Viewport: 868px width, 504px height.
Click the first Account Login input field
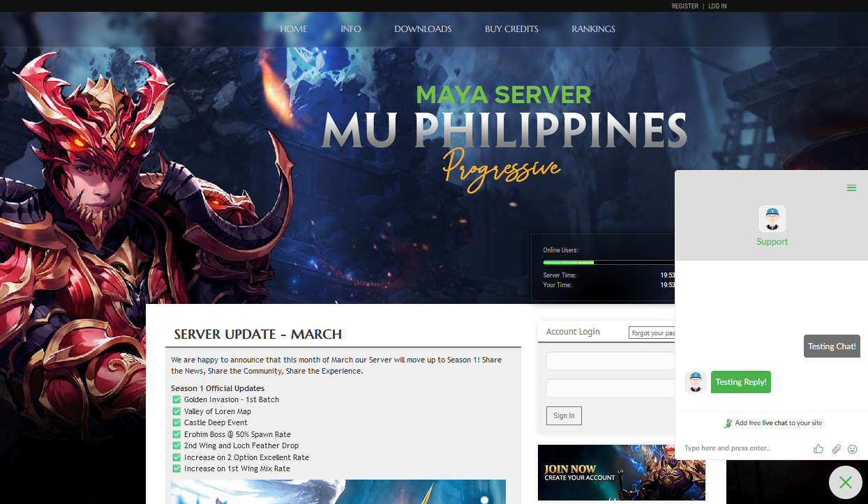(611, 361)
